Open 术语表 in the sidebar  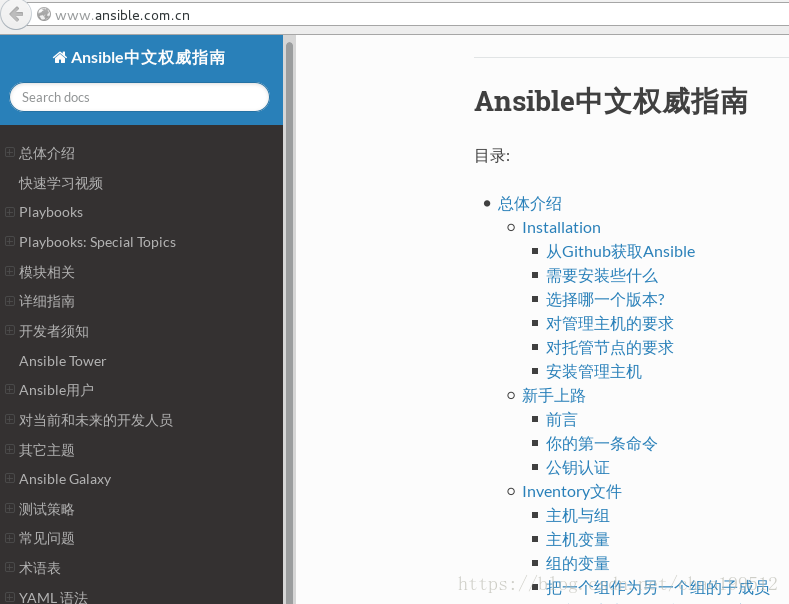[x=40, y=568]
